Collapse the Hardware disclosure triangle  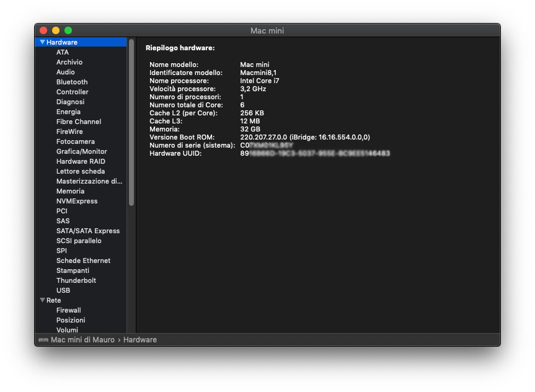tap(42, 42)
